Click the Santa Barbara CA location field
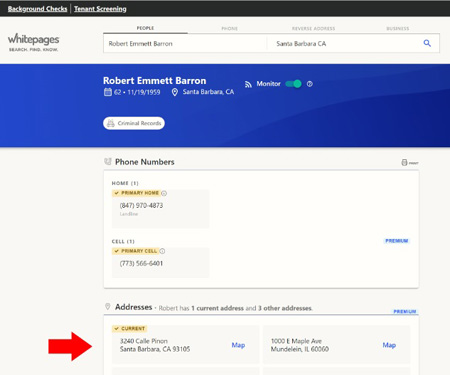Screen dimensions: 450x375 (343, 44)
